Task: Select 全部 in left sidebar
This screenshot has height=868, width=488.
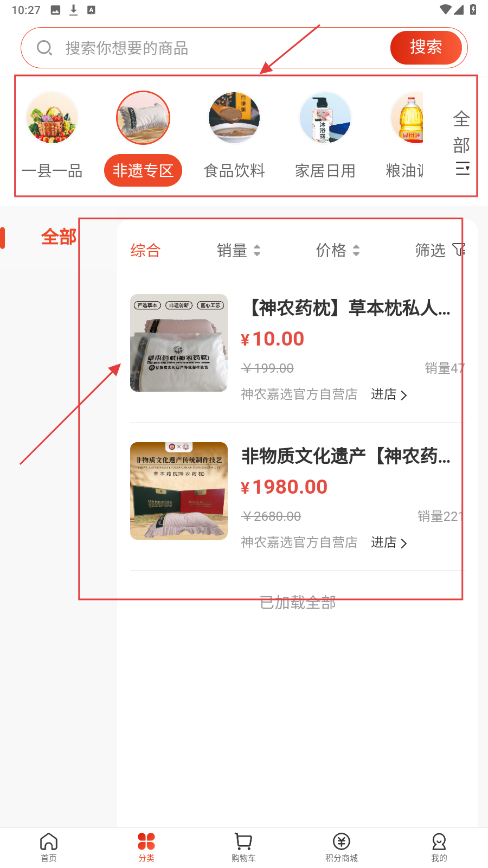Action: click(59, 237)
